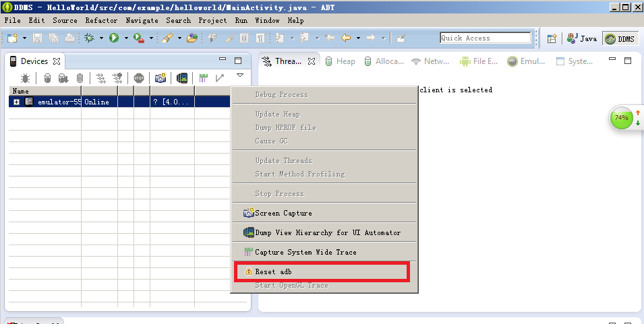Open the Debug configurations dropdown arrow
The width and height of the screenshot is (644, 324).
[101, 38]
